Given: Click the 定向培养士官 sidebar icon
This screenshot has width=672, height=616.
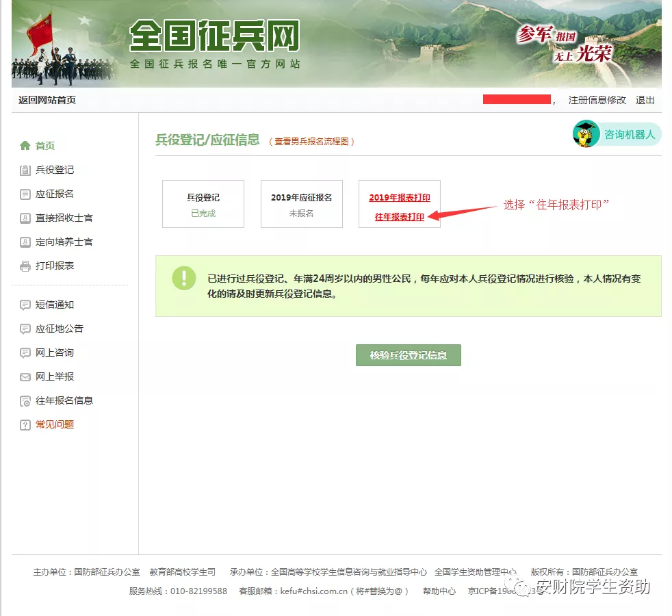Looking at the screenshot, I should [25, 242].
